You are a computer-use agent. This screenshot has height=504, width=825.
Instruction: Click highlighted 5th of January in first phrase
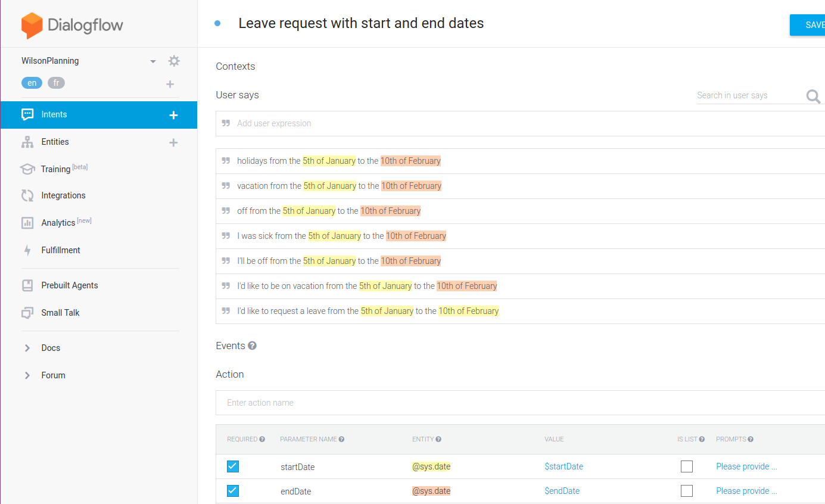(x=329, y=161)
